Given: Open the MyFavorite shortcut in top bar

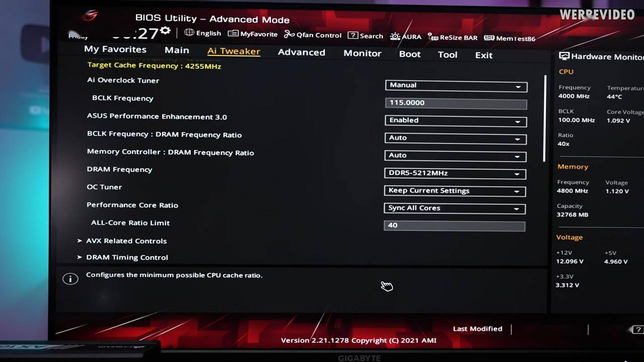Looking at the screenshot, I should pos(253,34).
